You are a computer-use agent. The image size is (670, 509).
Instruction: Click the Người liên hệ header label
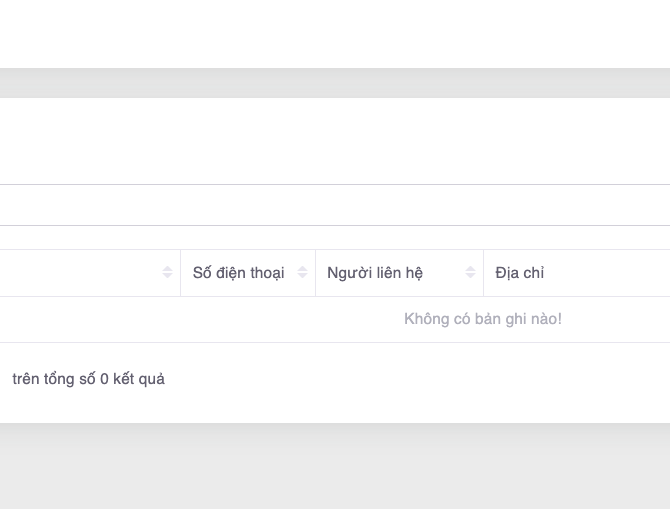[375, 273]
